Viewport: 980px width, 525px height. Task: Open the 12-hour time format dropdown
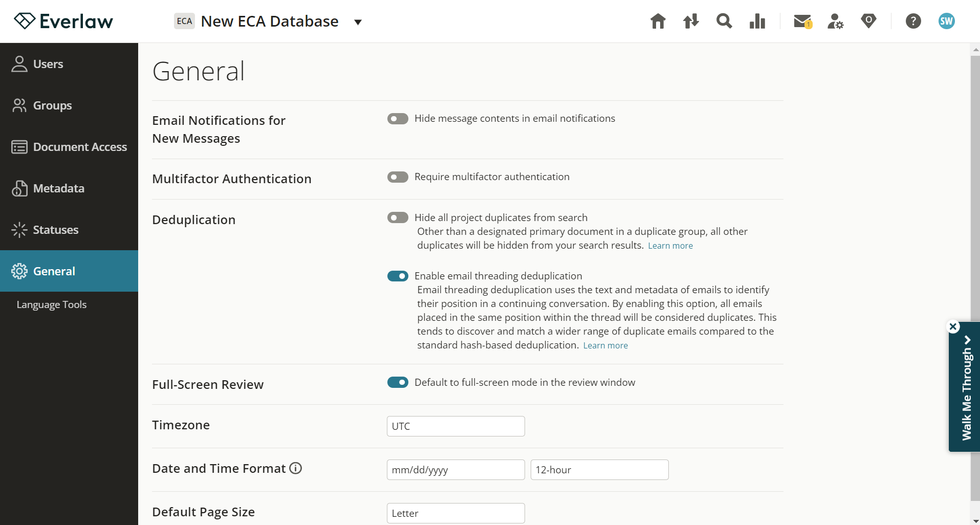pos(600,470)
